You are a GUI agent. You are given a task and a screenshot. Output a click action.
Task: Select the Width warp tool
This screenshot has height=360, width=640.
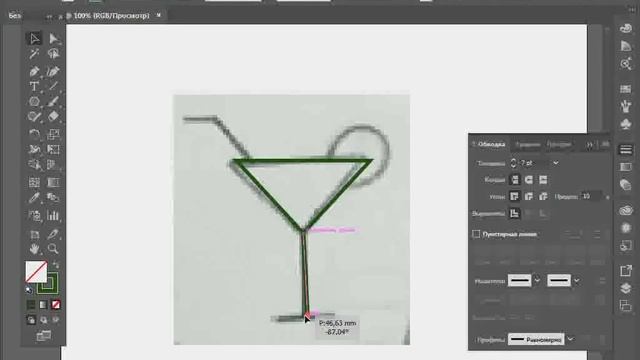[x=34, y=149]
